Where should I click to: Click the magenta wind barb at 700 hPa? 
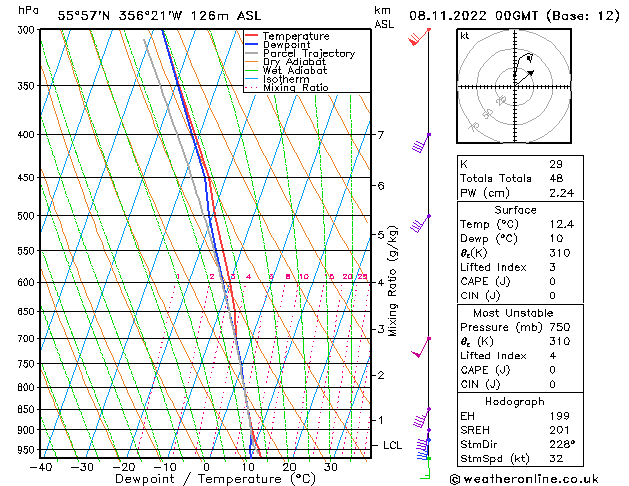[x=421, y=347]
